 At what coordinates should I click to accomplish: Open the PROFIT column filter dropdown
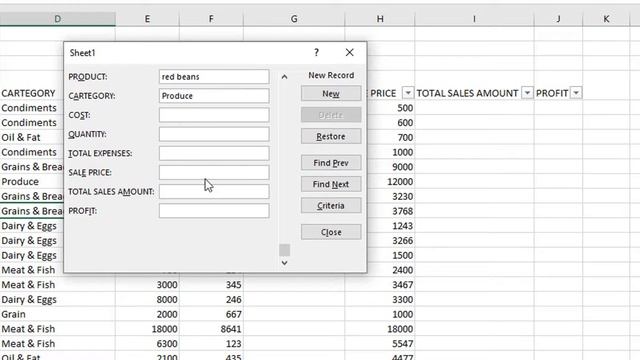[576, 93]
